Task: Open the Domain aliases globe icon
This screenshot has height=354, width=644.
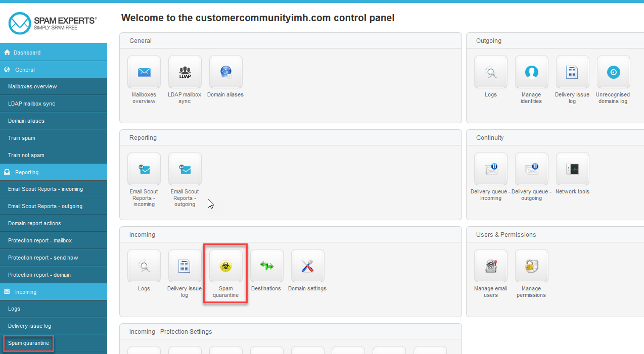Action: click(x=226, y=72)
